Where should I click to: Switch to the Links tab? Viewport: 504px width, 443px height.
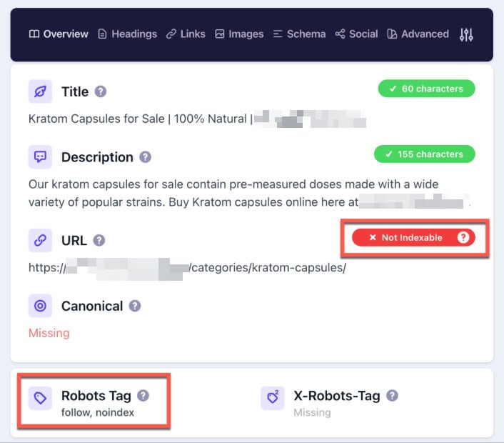186,34
